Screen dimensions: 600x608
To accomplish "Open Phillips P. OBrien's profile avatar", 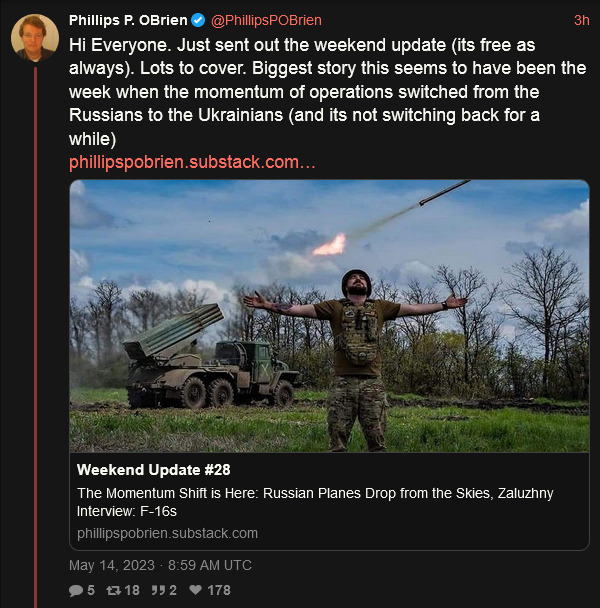I will (34, 38).
